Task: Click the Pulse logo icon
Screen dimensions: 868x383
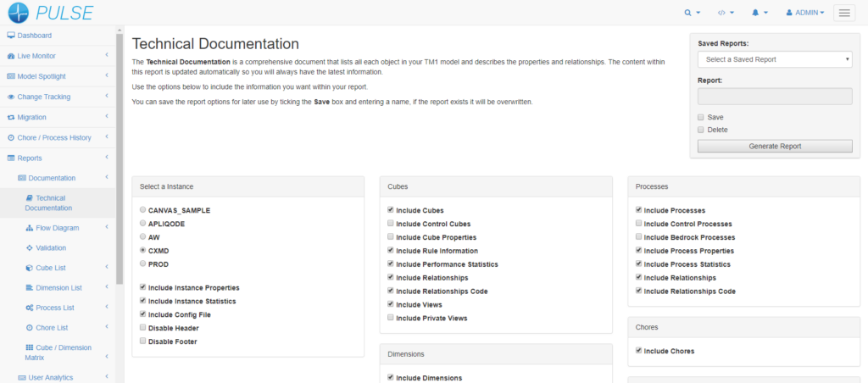Action: [18, 13]
